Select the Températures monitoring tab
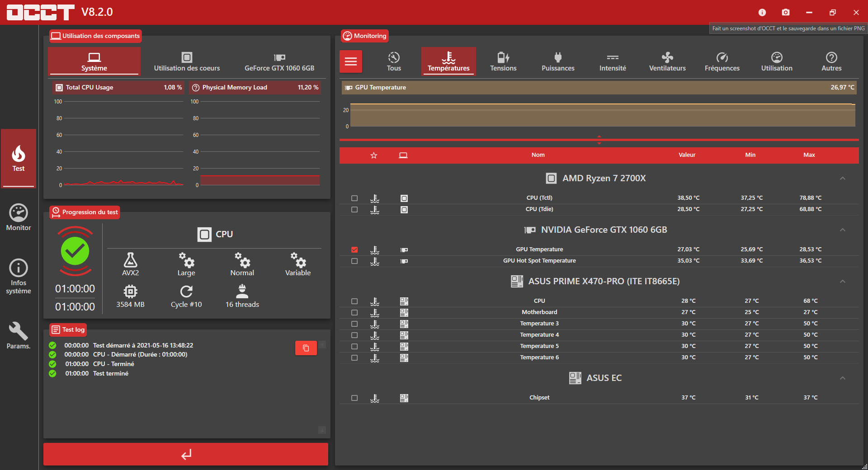This screenshot has width=868, height=470. [x=448, y=61]
